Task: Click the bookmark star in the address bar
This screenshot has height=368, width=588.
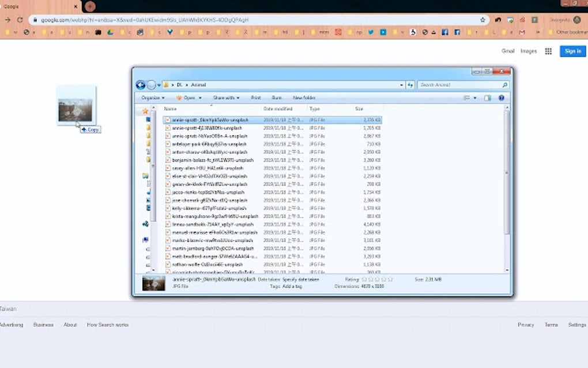Action: [x=484, y=19]
